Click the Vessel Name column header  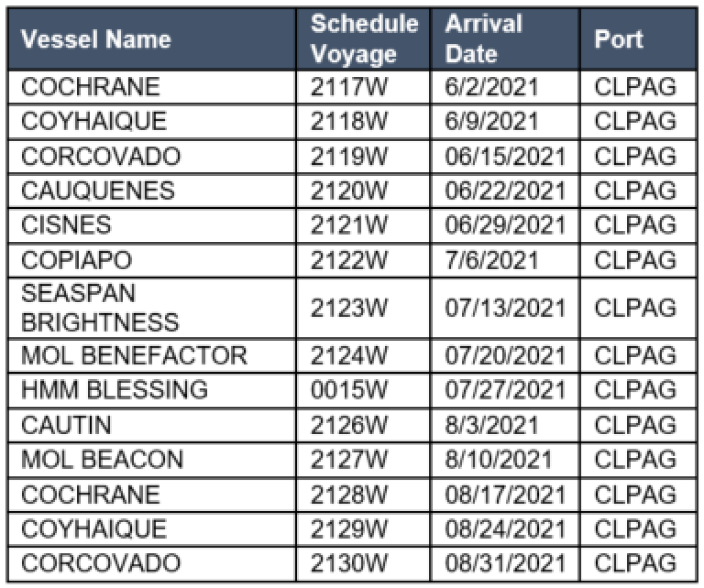point(152,39)
